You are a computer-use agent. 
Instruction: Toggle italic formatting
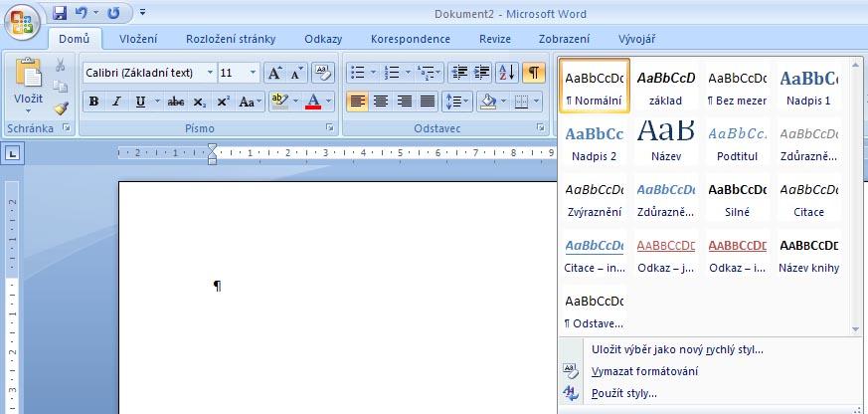[x=116, y=102]
